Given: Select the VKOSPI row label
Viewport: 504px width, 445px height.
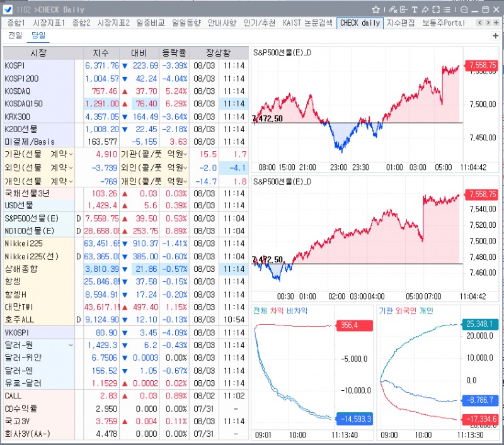Looking at the screenshot, I should point(17,332).
